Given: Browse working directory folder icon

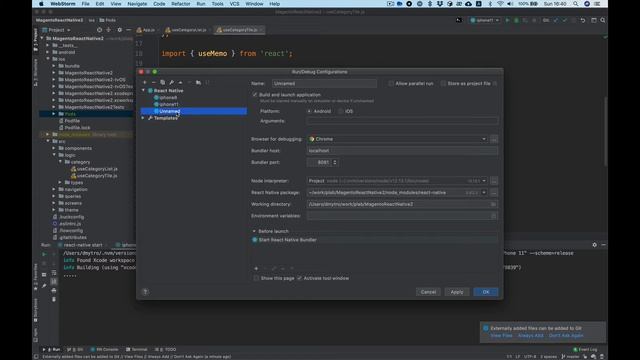Looking at the screenshot, I should click(493, 204).
